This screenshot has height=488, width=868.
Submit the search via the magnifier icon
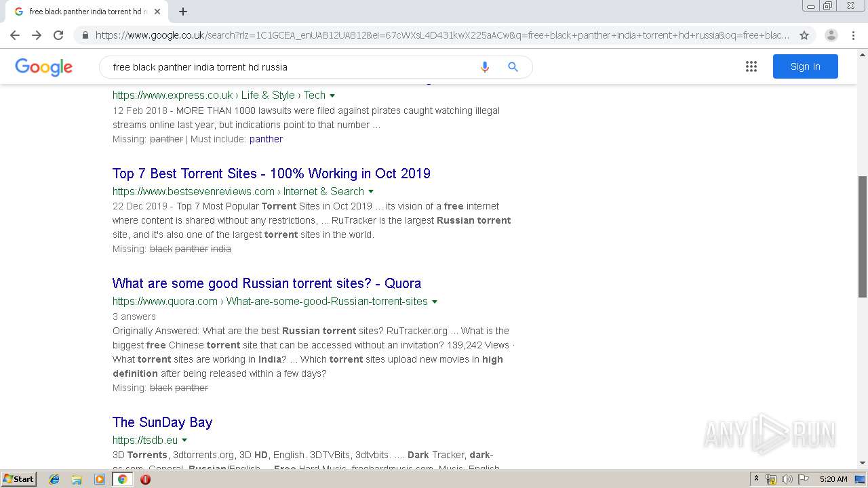(x=513, y=67)
